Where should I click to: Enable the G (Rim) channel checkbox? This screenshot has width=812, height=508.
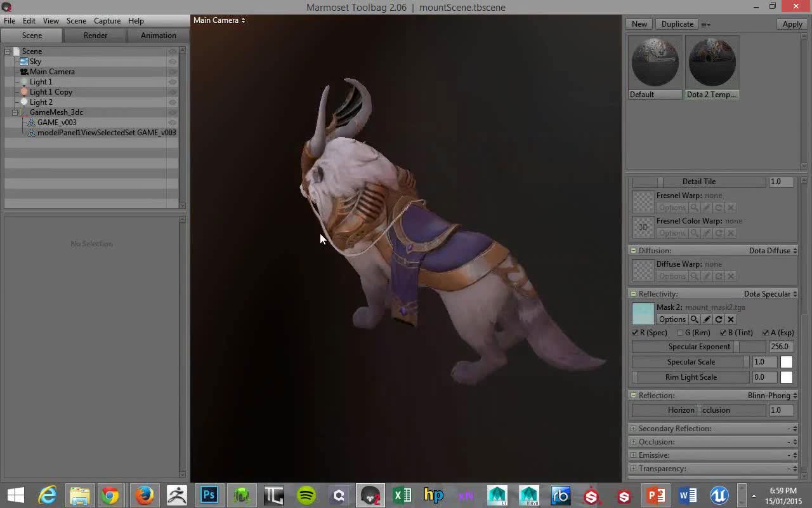coord(680,333)
